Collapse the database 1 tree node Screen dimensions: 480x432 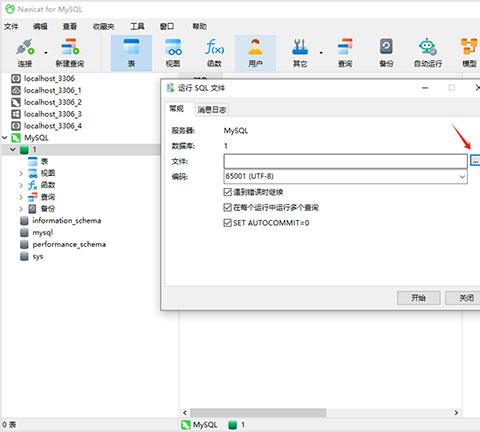(13, 150)
